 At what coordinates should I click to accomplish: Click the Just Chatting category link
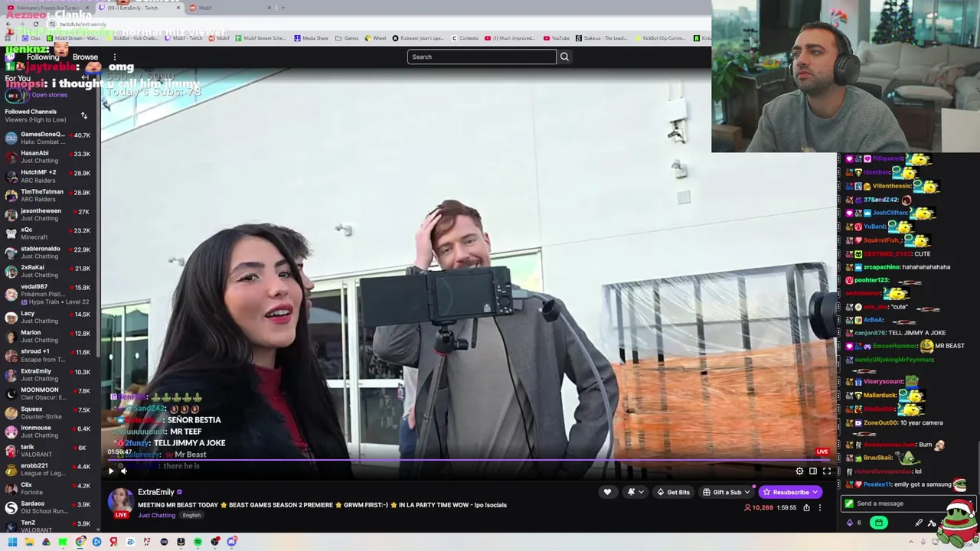point(156,515)
